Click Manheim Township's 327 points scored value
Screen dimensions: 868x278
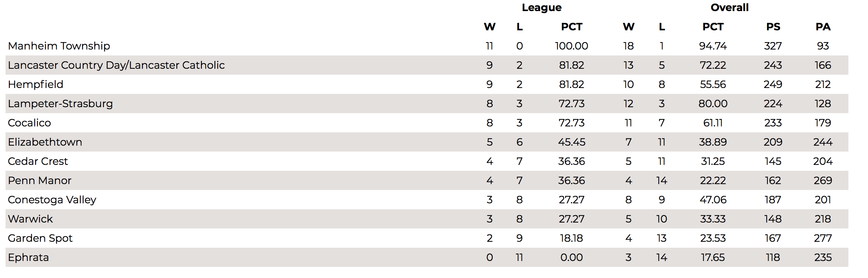coord(773,46)
